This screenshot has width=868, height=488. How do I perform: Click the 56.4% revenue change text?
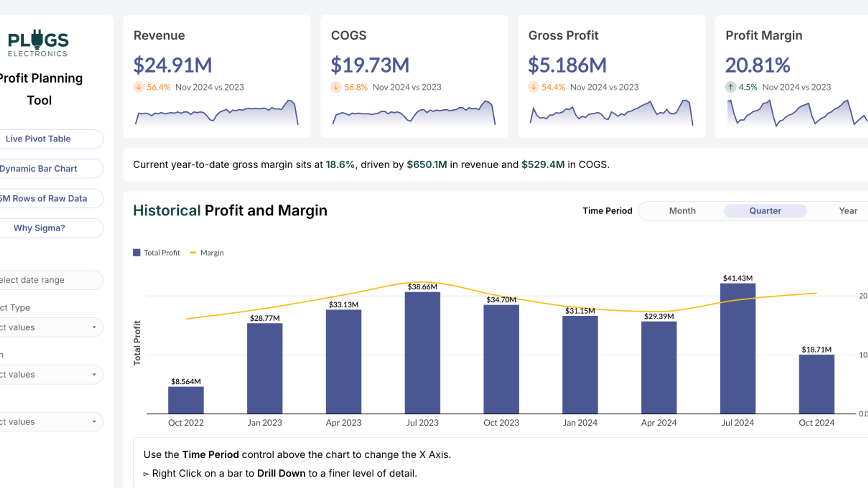click(159, 87)
